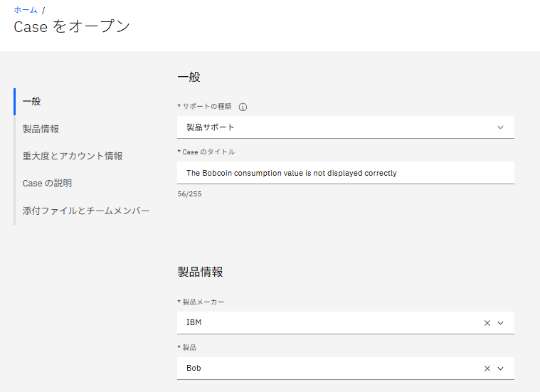The image size is (540, 392).
Task: Click the ホーム breadcrumb link
Action: click(x=26, y=10)
